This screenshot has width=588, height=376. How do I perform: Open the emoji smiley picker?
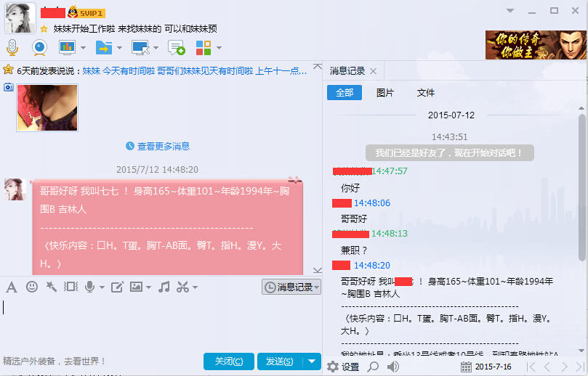coord(32,287)
